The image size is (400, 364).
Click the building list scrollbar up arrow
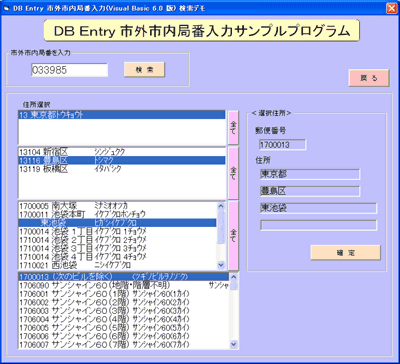click(234, 277)
